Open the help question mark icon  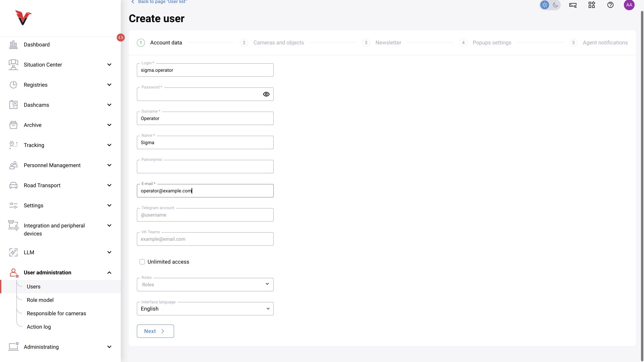coord(610,5)
